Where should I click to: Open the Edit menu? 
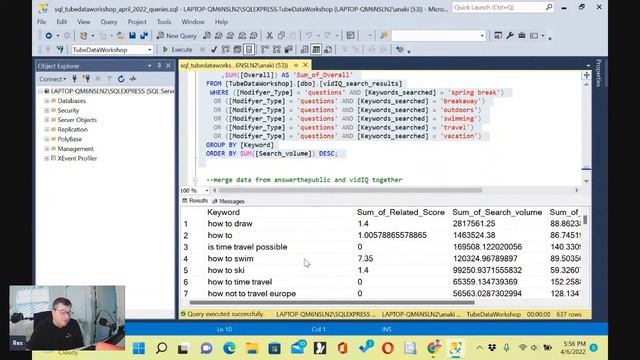tap(62, 22)
